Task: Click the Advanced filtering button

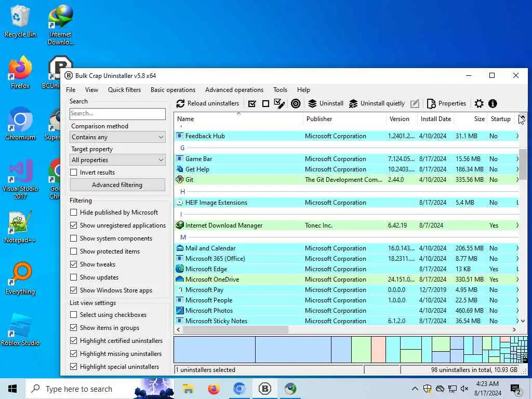Action: click(x=117, y=185)
